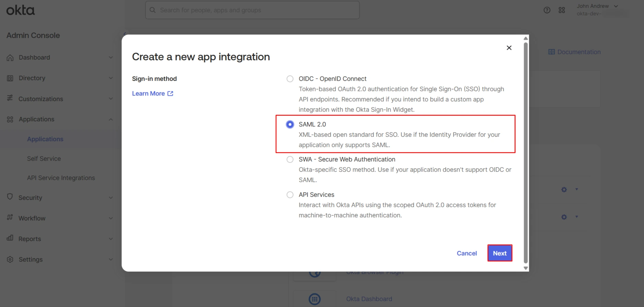
Task: Open the help question mark icon
Action: (x=547, y=10)
